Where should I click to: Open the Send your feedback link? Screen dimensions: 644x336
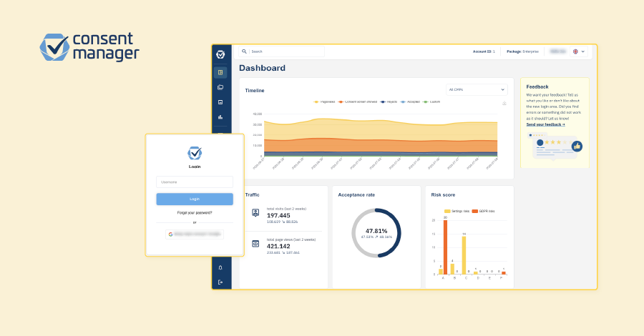pyautogui.click(x=545, y=124)
